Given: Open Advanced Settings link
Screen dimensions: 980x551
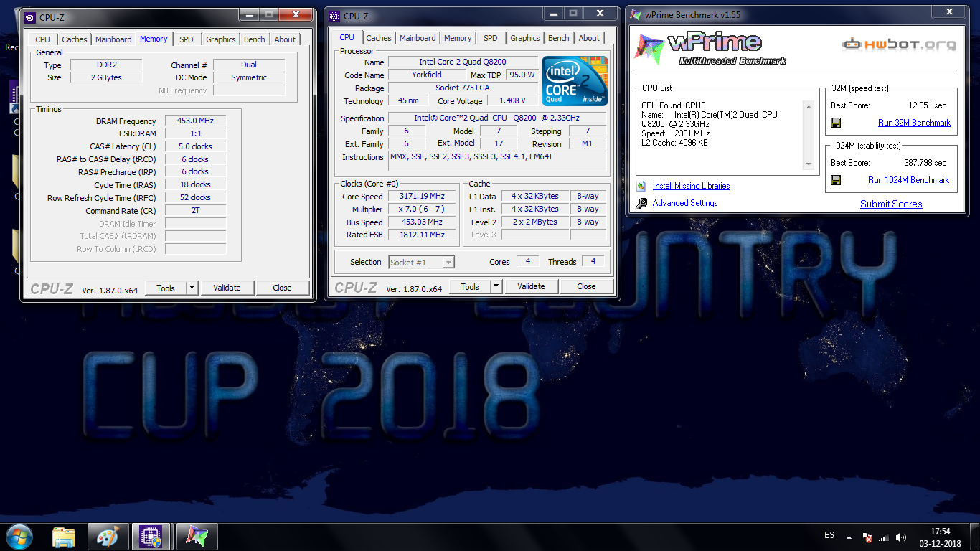Looking at the screenshot, I should coord(685,203).
